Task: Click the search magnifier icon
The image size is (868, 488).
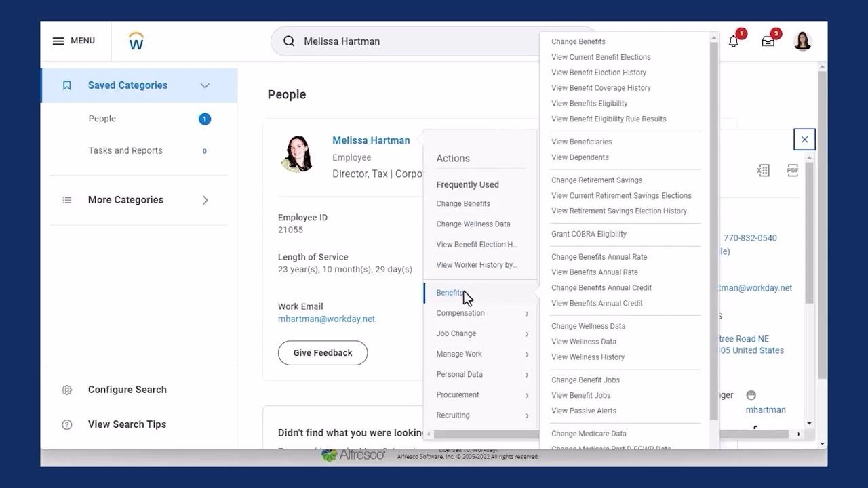Action: [x=289, y=41]
